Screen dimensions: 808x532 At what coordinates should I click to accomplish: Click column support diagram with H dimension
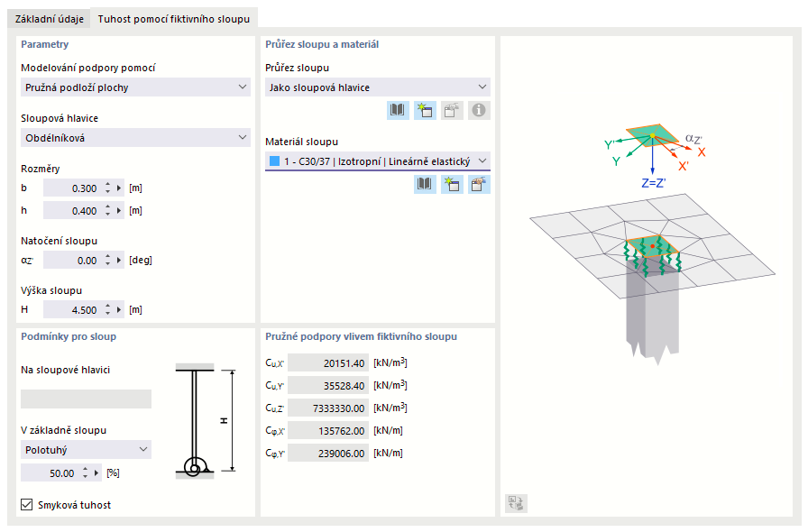pyautogui.click(x=205, y=421)
